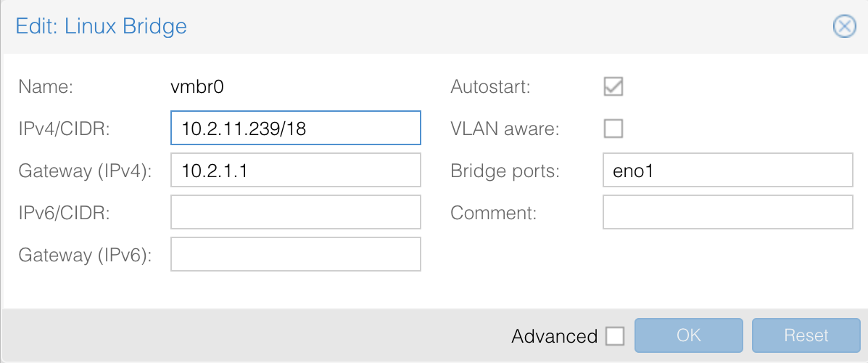This screenshot has width=868, height=363.
Task: Click the "VLAN aware:" label
Action: 505,129
